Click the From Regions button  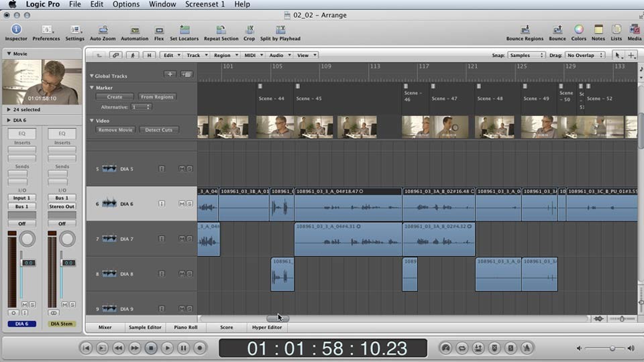157,97
